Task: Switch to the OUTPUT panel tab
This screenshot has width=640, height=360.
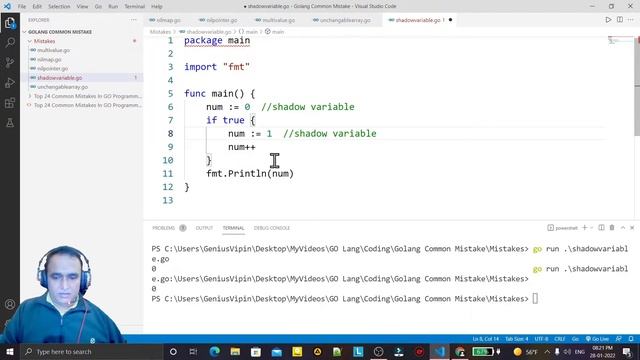Action: (204, 228)
